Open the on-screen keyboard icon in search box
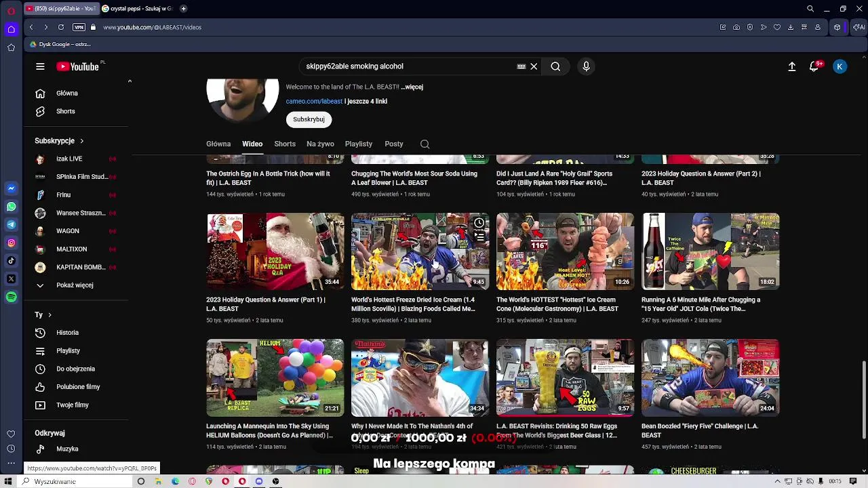This screenshot has width=868, height=488. tap(521, 66)
